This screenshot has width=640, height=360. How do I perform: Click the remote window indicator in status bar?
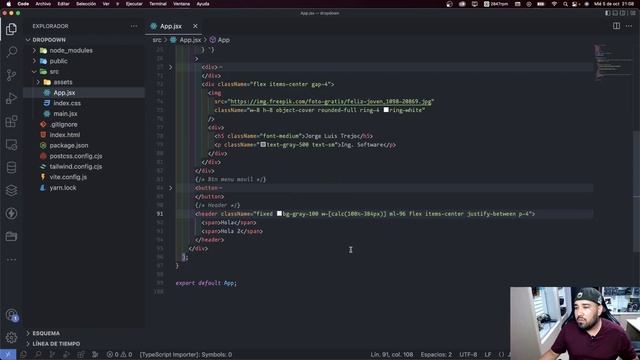pyautogui.click(x=8, y=354)
